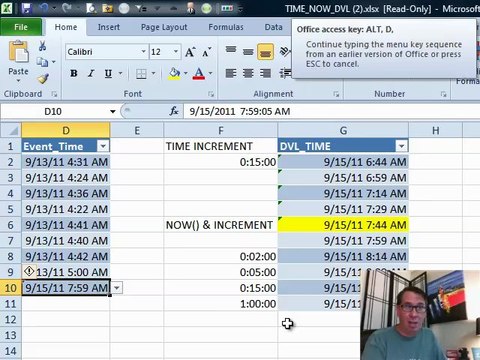Click the Top Align icon
This screenshot has height=360, width=480.
pyautogui.click(x=231, y=50)
